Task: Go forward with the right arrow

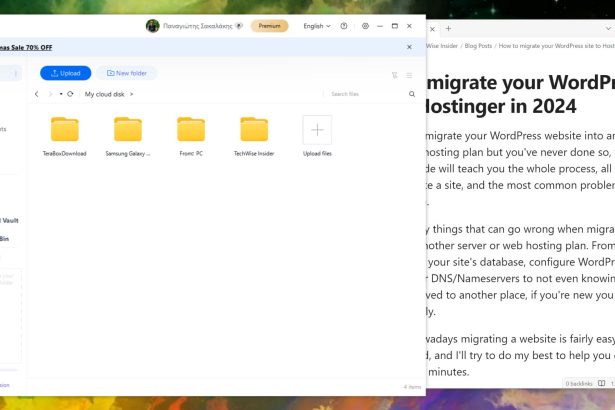Action: [x=50, y=94]
